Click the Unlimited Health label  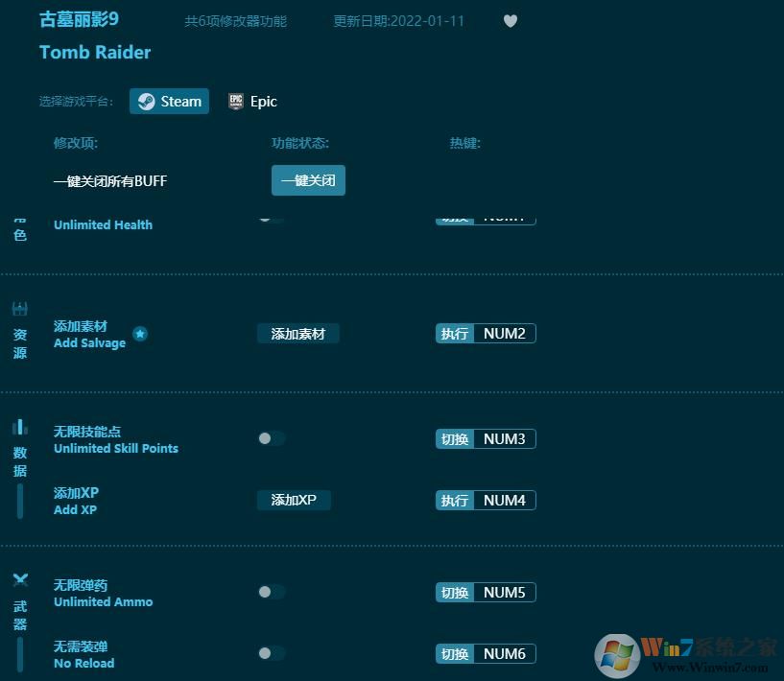coord(103,224)
